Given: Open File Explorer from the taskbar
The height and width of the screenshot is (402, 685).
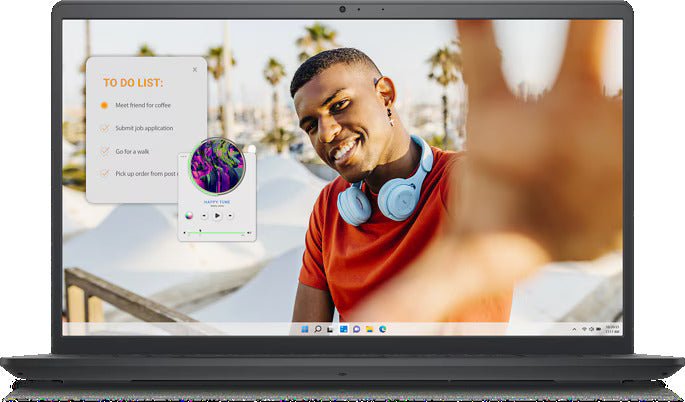Looking at the screenshot, I should [369, 328].
